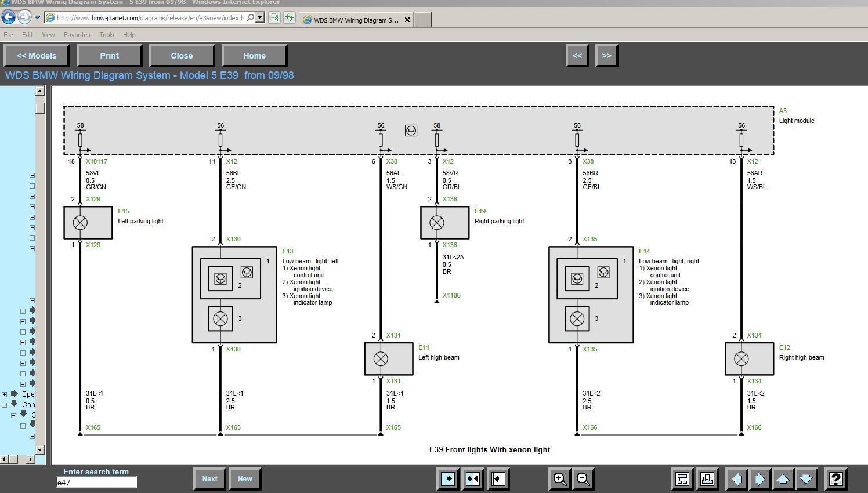Click the Close button in the top bar
Screen dimensions: 868x493
pyautogui.click(x=182, y=56)
